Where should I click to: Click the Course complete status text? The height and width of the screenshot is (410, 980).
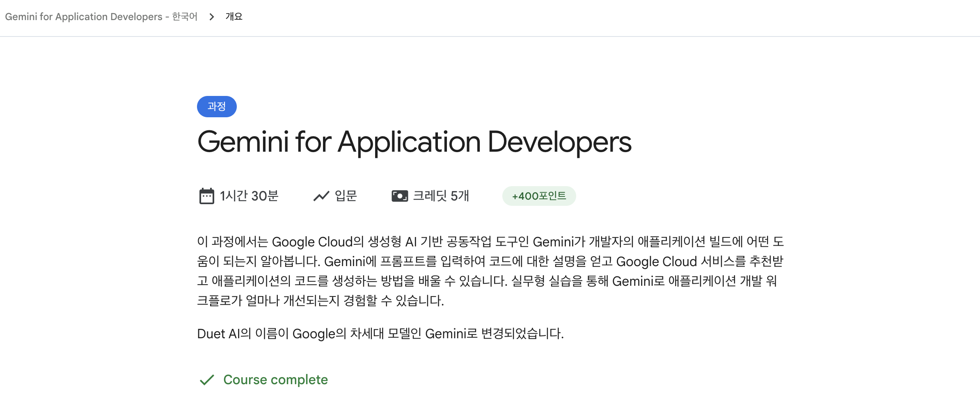pyautogui.click(x=276, y=380)
